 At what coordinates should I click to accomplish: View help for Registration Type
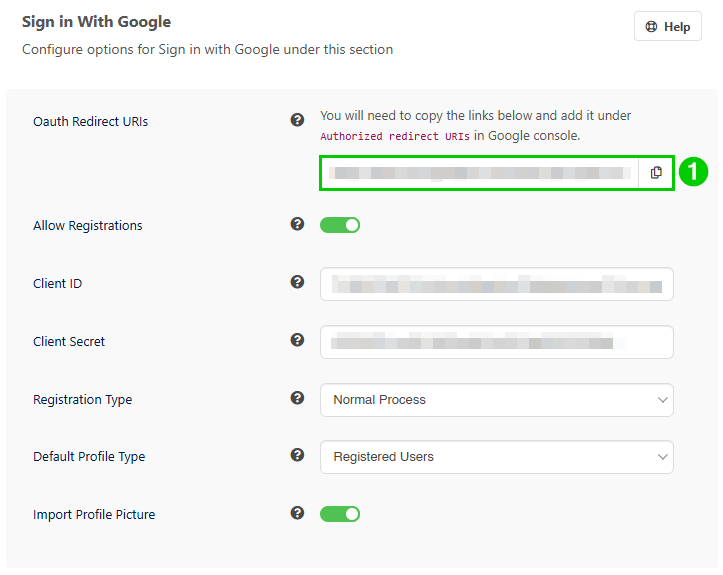coord(297,398)
